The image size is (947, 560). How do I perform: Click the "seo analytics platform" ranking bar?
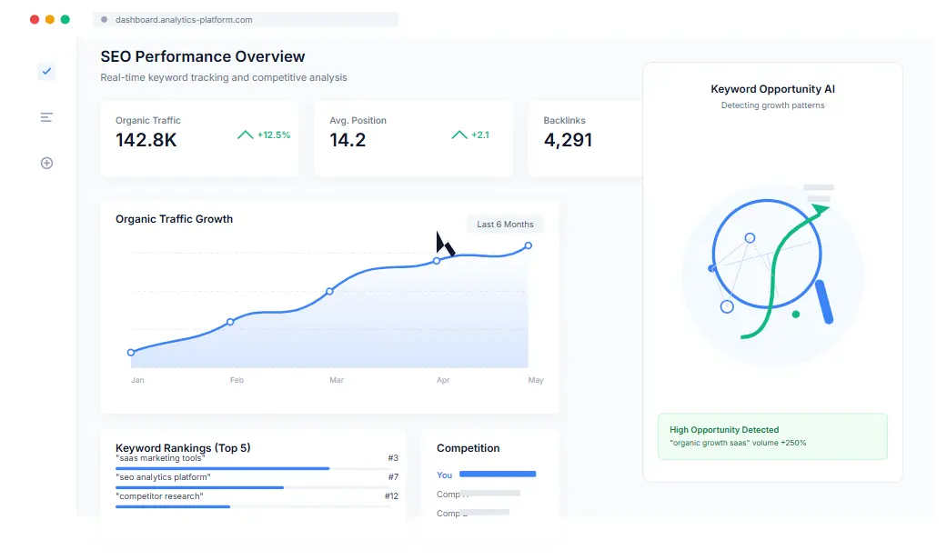point(253,487)
